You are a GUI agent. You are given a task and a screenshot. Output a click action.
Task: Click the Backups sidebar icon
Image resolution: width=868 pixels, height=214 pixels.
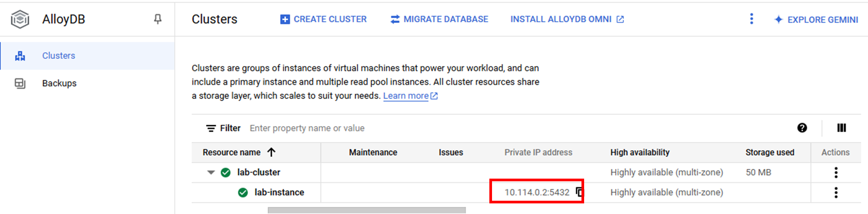[20, 83]
